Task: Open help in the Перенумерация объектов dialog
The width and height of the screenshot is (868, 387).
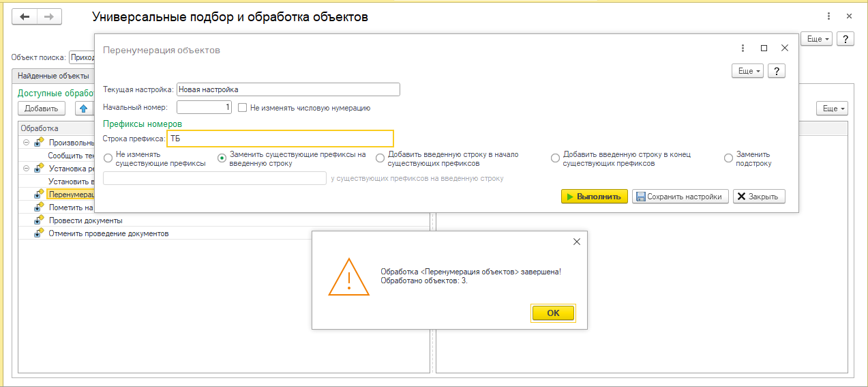Action: point(777,71)
